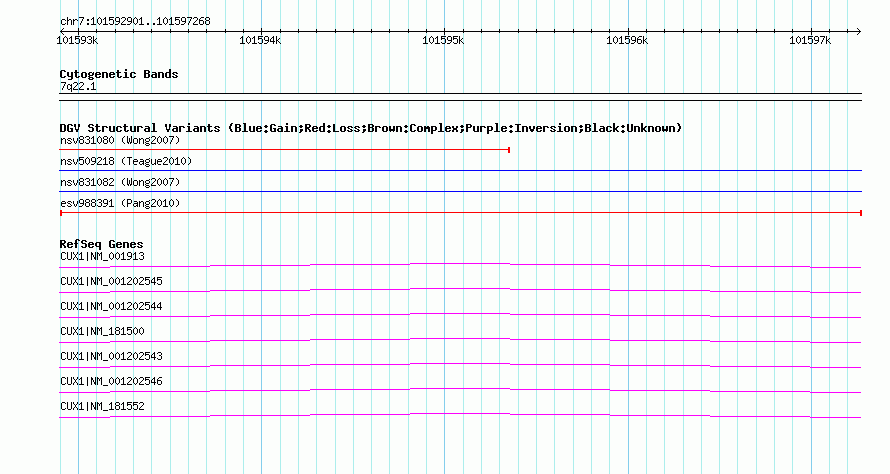The height and width of the screenshot is (474, 890).
Task: Select the DGV Structural Variants track title
Action: click(x=371, y=128)
